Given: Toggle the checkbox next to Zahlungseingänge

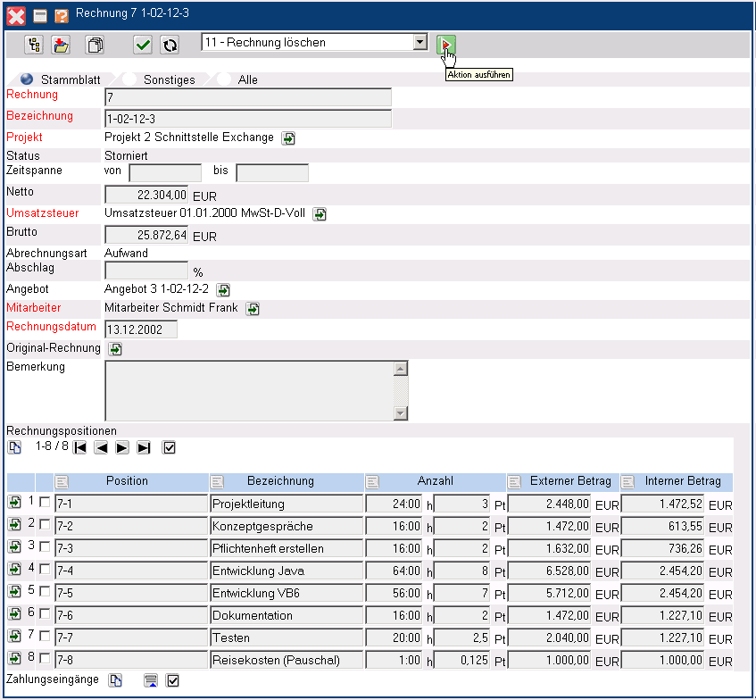Looking at the screenshot, I should click(173, 681).
